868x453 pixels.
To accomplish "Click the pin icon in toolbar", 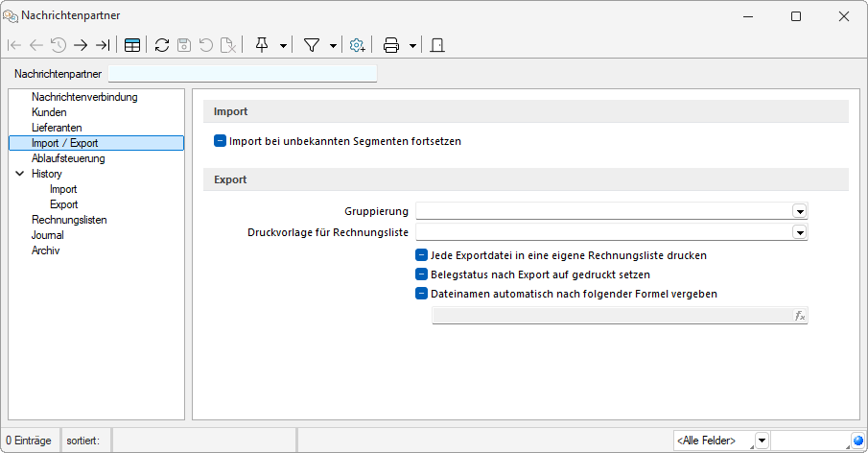I will (262, 45).
